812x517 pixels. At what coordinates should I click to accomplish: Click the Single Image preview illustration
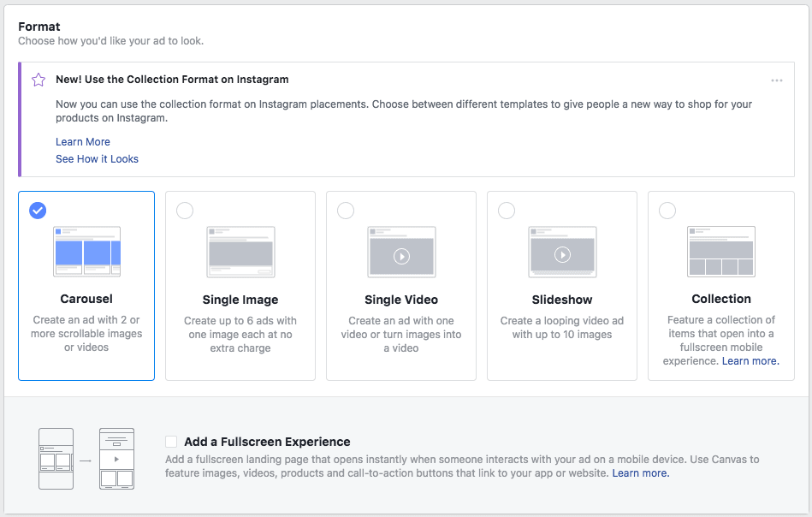(240, 252)
